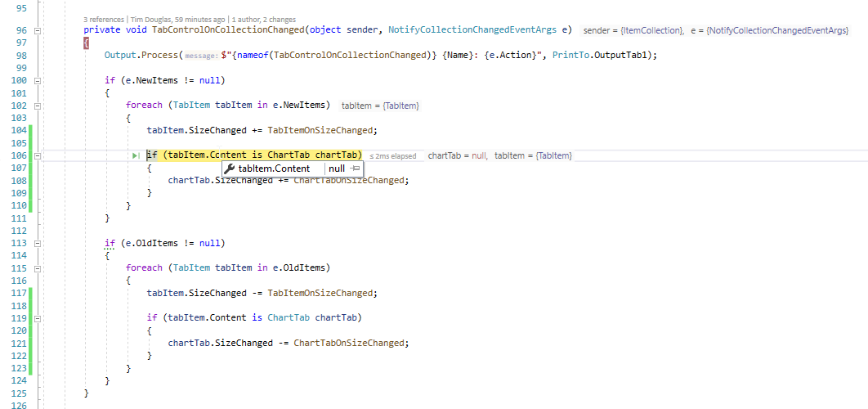Image resolution: width=868 pixels, height=409 pixels.
Task: Collapse TabControlOnCollectionChanged method at line 96
Action: tap(38, 30)
